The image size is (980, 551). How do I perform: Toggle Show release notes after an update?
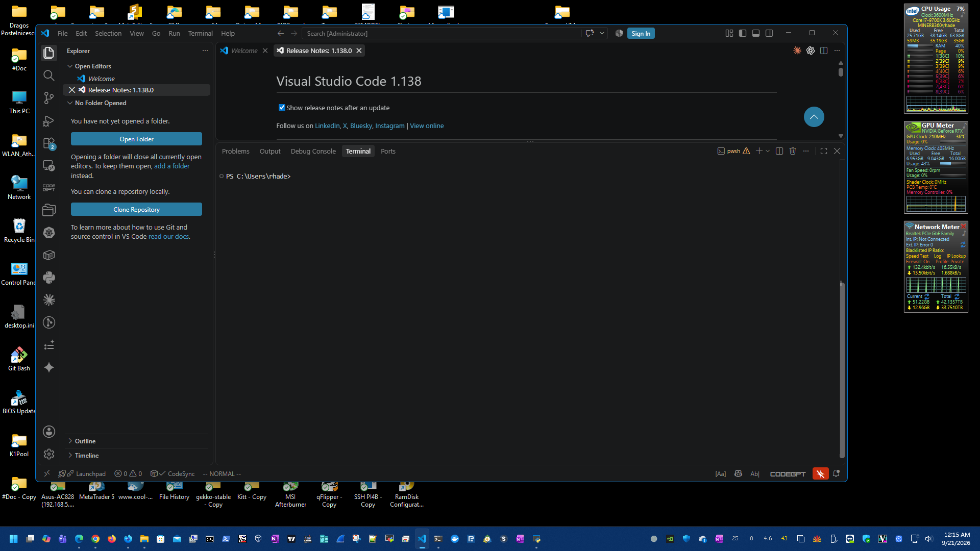point(282,108)
